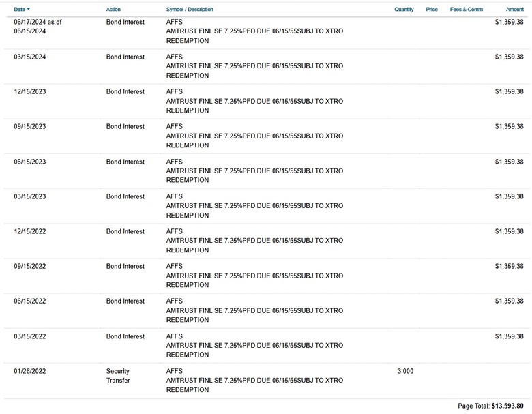532x414 pixels.
Task: Click the 06/15/2022 Bond Interest entry
Action: click(x=125, y=301)
